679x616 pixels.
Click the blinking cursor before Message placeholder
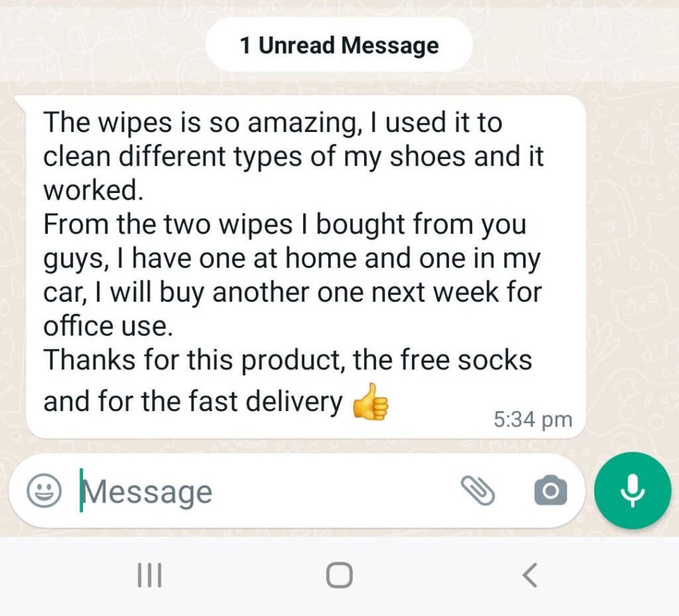point(82,491)
